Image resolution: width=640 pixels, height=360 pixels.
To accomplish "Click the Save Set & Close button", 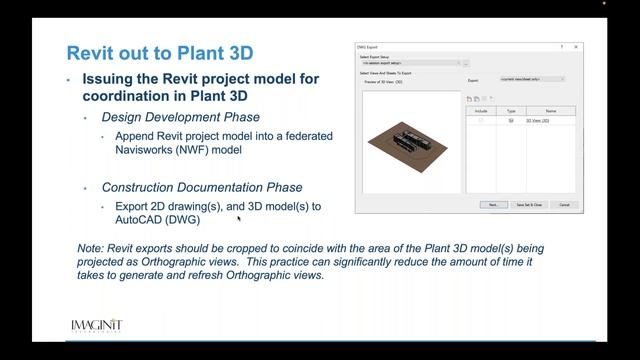I will [529, 205].
